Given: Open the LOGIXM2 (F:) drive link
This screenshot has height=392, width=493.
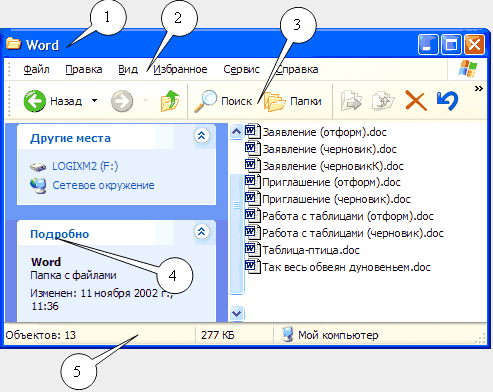Looking at the screenshot, I should pos(85,166).
